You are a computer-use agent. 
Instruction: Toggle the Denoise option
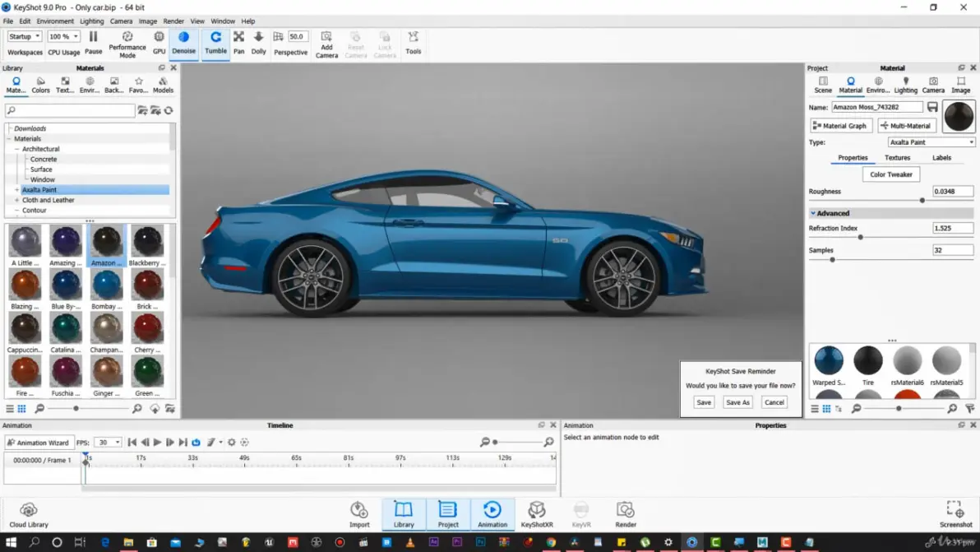tap(184, 43)
